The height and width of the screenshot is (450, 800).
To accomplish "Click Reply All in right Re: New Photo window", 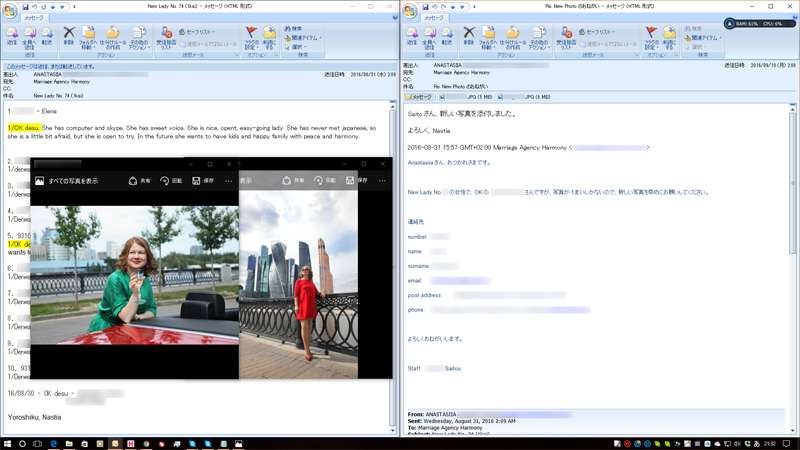I will pyautogui.click(x=429, y=38).
